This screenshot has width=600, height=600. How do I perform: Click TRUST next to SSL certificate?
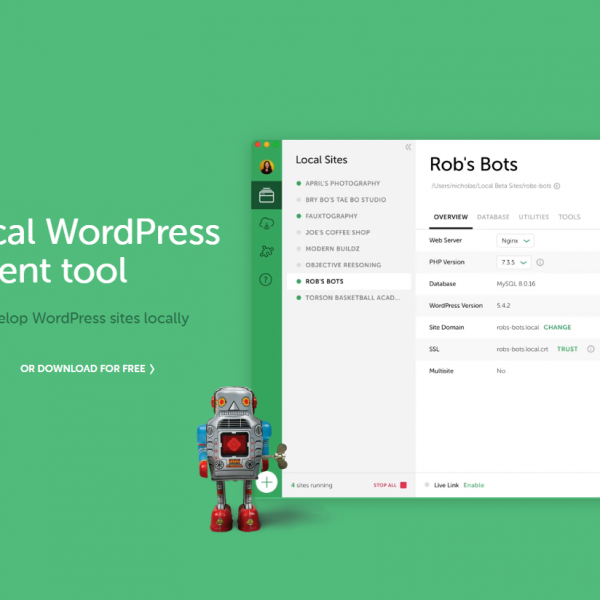click(567, 349)
